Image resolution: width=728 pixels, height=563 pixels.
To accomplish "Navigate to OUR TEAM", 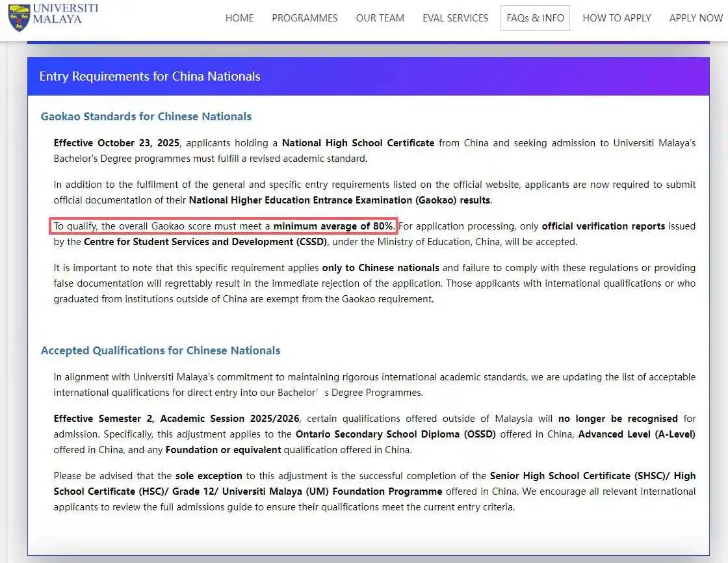I will 380,18.
